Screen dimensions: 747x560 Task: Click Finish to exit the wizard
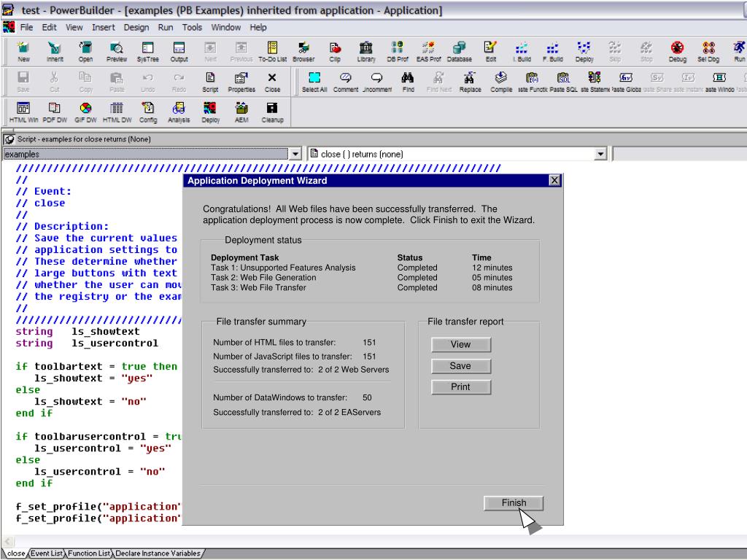tap(514, 503)
